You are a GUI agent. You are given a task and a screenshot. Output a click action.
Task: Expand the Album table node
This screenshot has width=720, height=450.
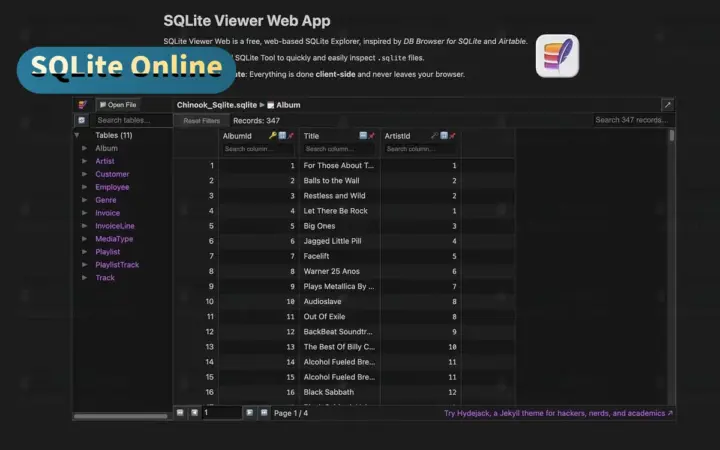(84, 148)
